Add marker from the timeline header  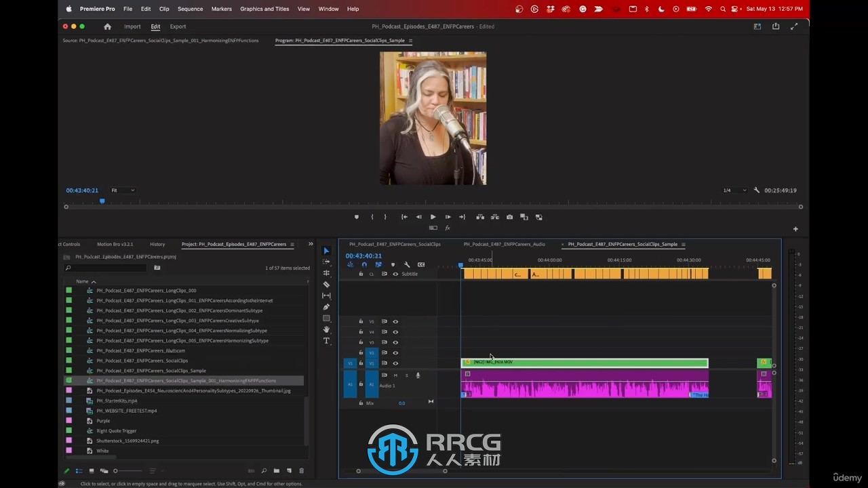point(393,264)
